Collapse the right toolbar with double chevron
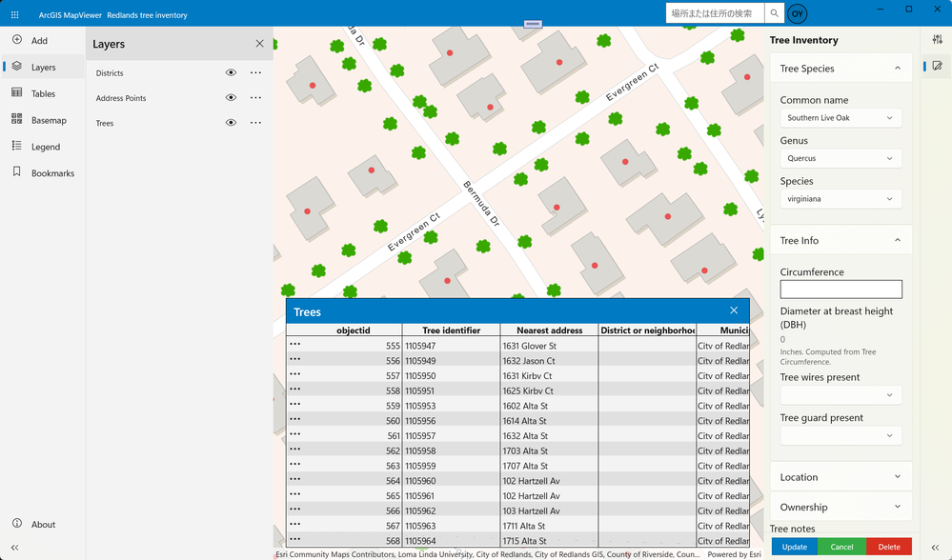 [x=936, y=548]
